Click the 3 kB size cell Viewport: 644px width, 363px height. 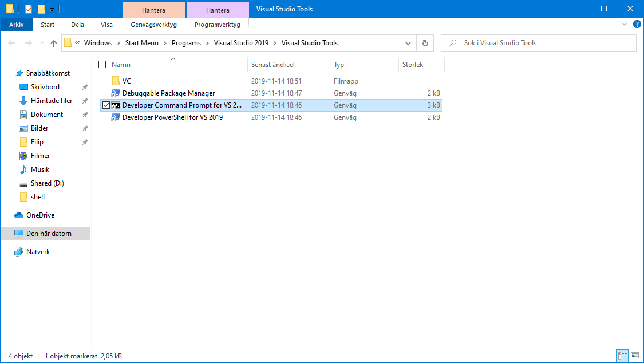(434, 105)
